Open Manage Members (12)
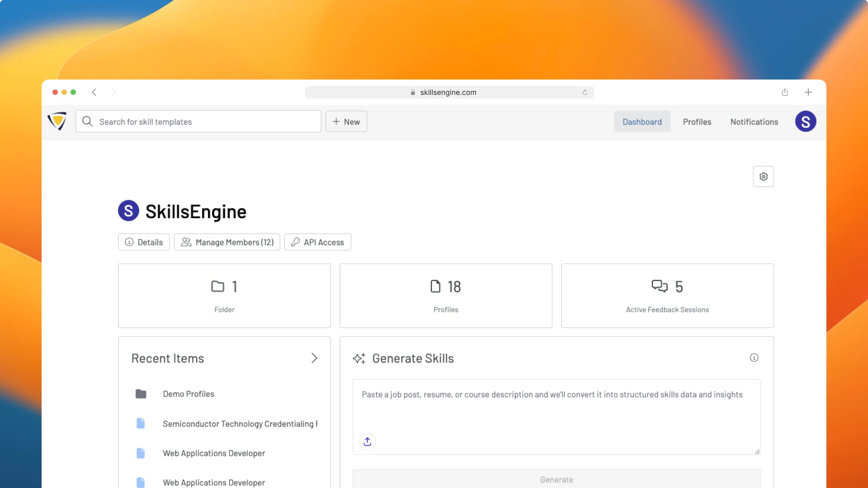 click(227, 242)
